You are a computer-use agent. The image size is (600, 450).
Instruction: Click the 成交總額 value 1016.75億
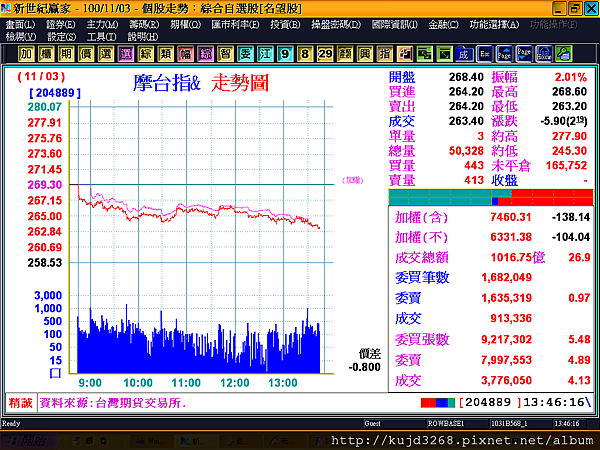click(x=518, y=257)
